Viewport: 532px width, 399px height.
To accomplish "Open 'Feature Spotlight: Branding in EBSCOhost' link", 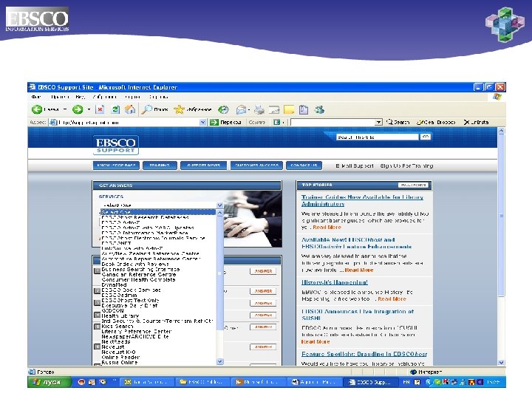I will (x=364, y=354).
